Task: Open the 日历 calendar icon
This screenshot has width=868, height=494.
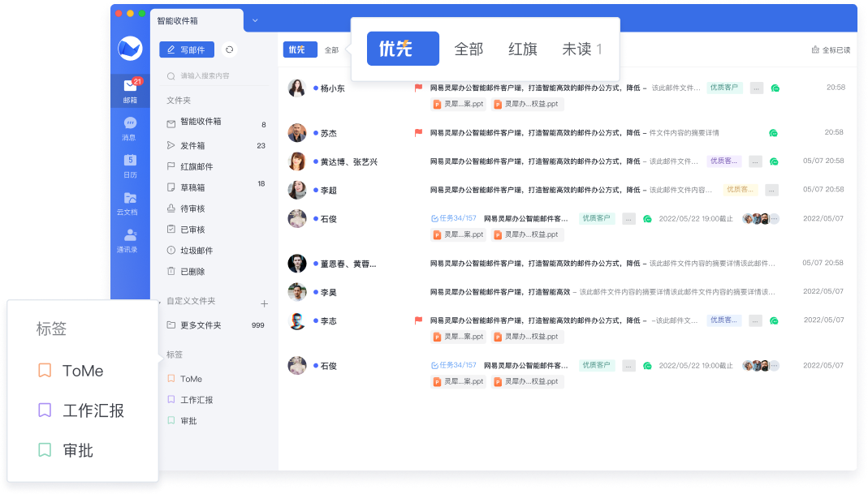Action: click(130, 165)
